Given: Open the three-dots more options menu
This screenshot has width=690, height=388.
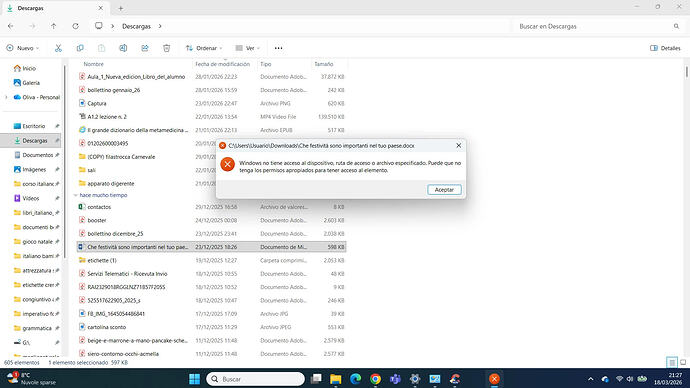Looking at the screenshot, I should (279, 48).
